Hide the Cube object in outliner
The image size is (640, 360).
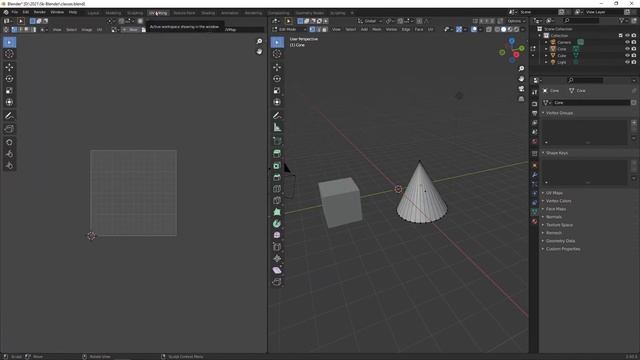point(627,55)
